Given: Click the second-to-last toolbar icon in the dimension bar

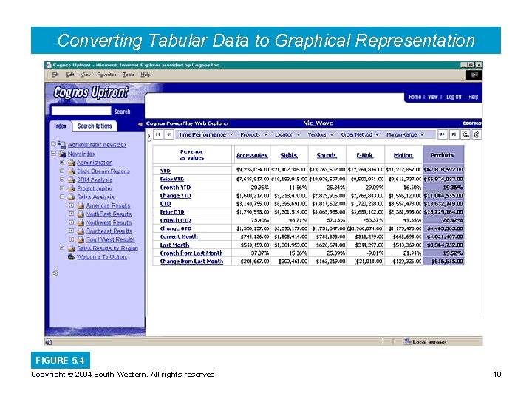Looking at the screenshot, I should pyautogui.click(x=465, y=134).
